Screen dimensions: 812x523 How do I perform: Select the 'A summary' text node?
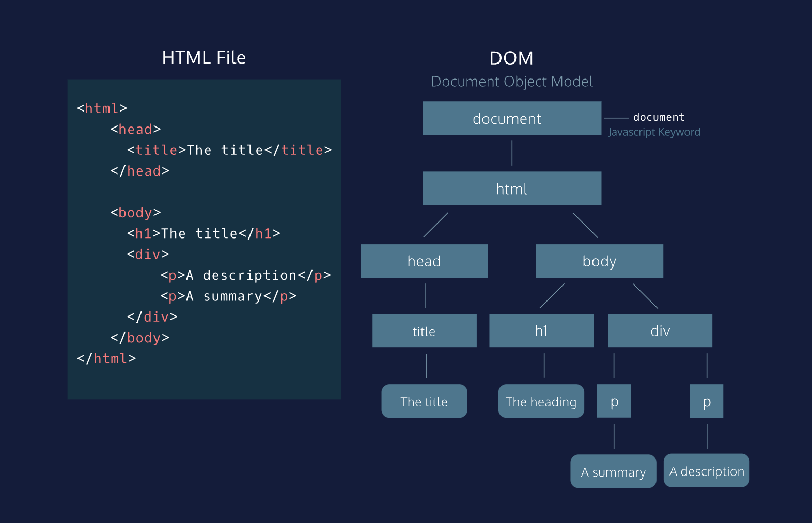click(x=614, y=471)
